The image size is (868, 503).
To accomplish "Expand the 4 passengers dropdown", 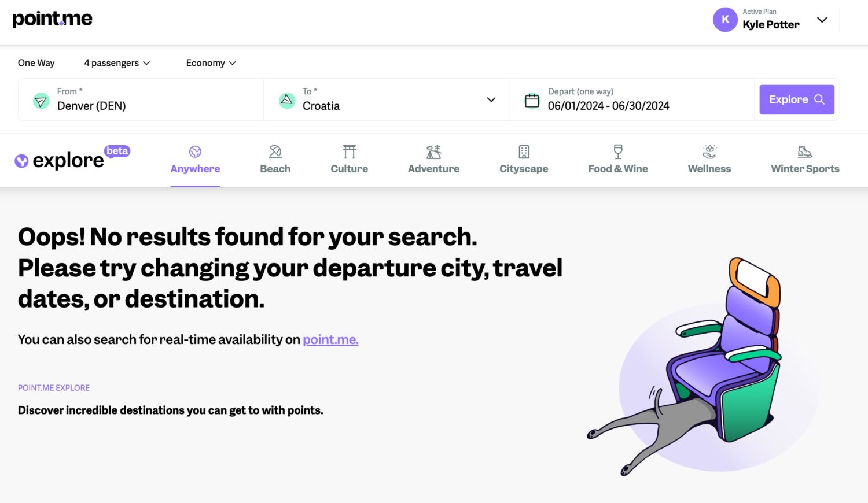I will 117,63.
